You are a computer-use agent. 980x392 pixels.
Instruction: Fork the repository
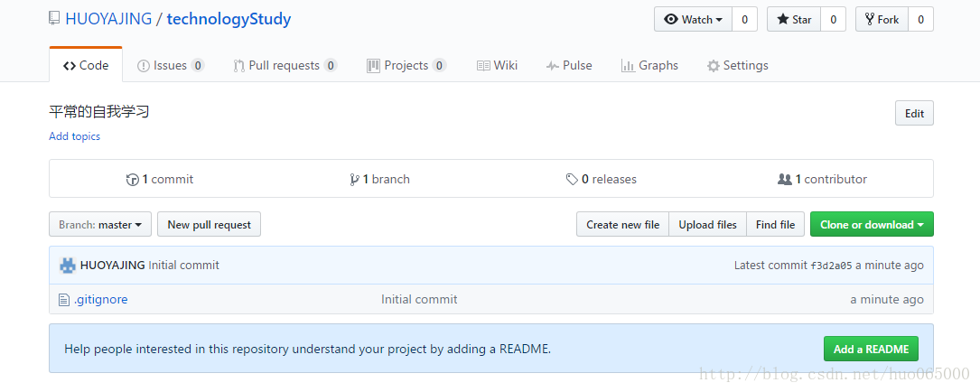882,19
